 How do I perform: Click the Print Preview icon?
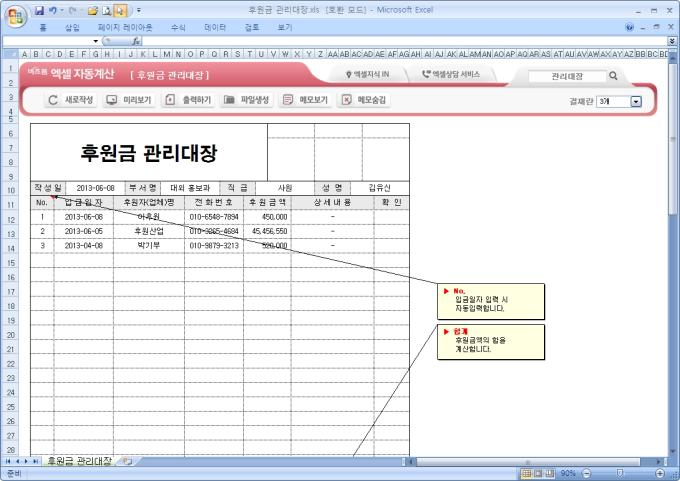pos(107,10)
